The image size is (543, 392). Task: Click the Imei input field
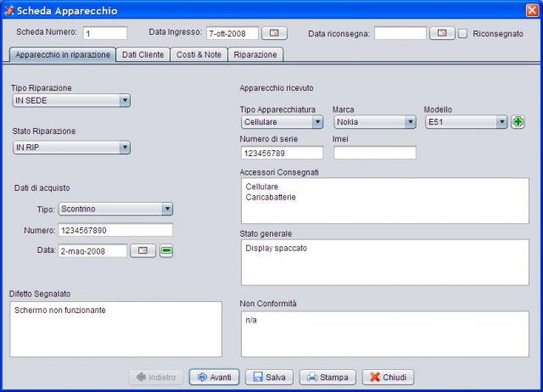pos(375,153)
